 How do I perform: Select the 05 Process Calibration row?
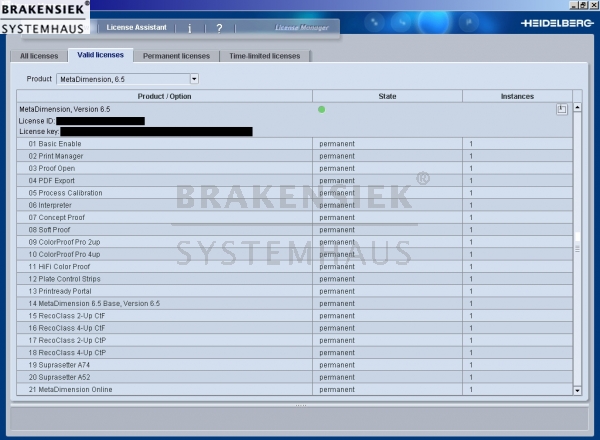(x=295, y=193)
